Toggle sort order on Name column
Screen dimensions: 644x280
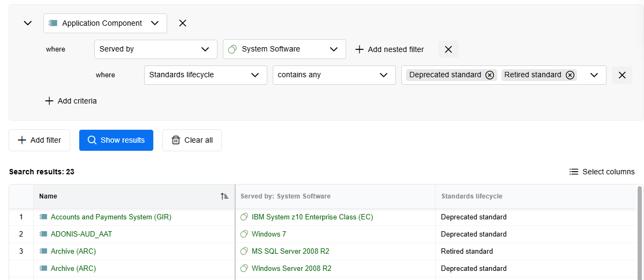click(224, 196)
